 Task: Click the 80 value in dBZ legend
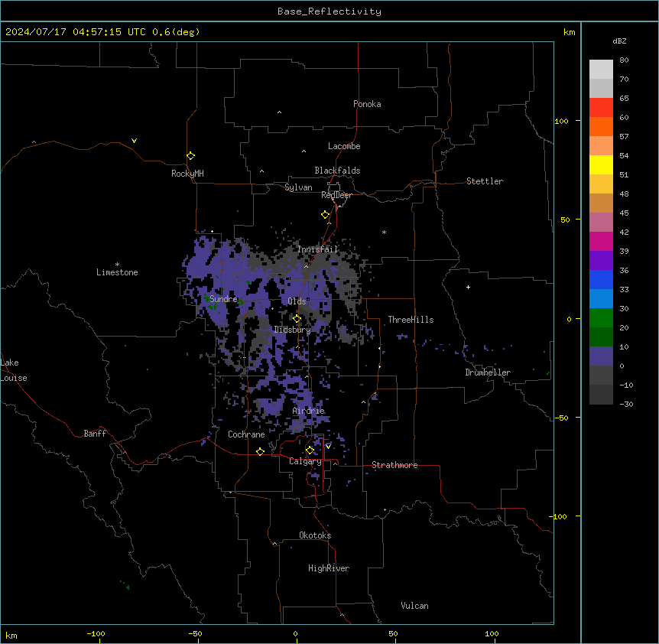[x=624, y=60]
